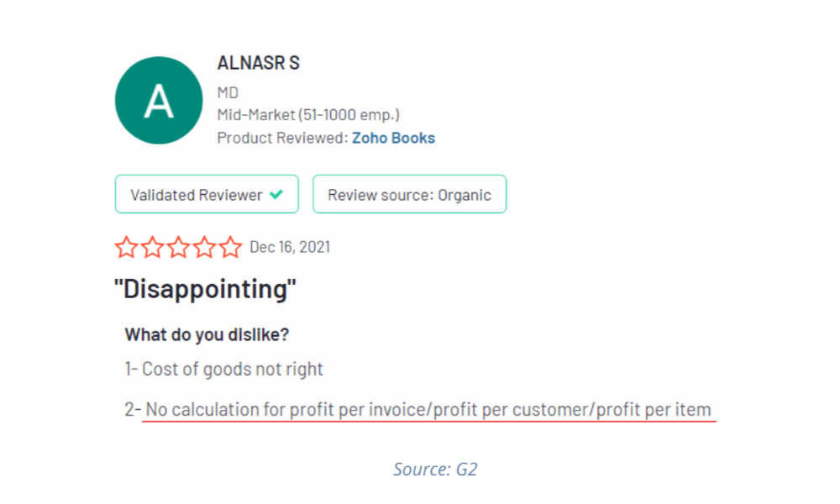The image size is (840, 504).
Task: Toggle the Validated Reviewer badge
Action: [x=207, y=194]
